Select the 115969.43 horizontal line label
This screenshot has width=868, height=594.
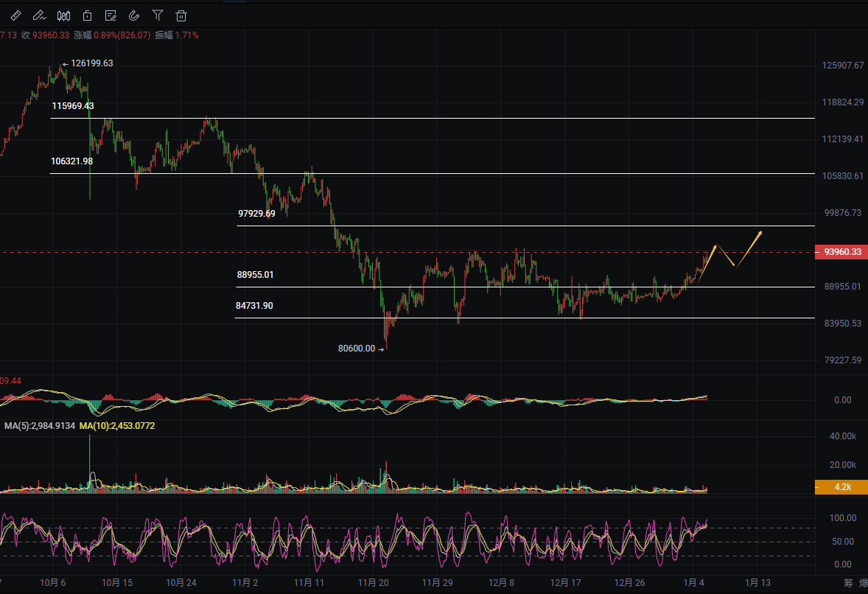coord(72,106)
